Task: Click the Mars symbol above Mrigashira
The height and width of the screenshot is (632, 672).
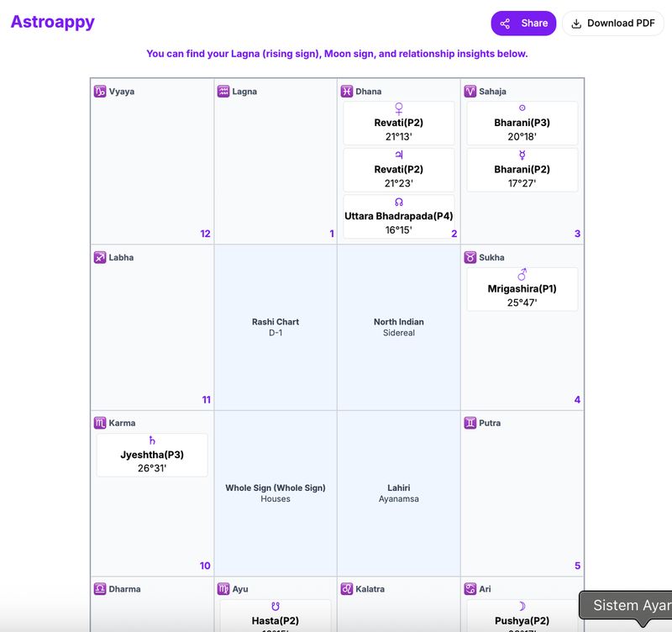Action: pyautogui.click(x=522, y=274)
